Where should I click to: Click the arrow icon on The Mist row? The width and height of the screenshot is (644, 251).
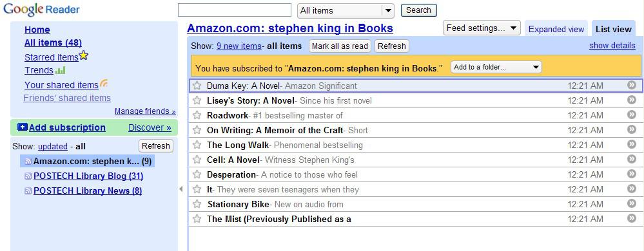pos(632,218)
